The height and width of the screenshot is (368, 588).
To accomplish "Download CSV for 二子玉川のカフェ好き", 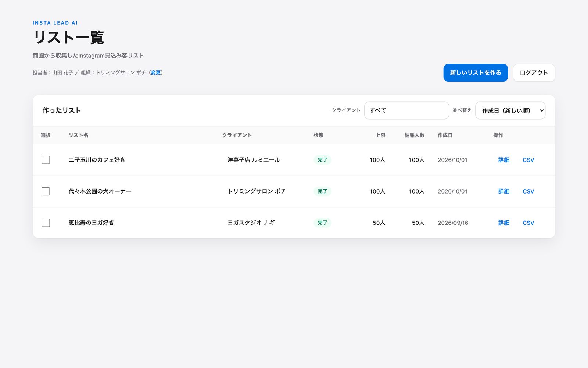I will 528,160.
